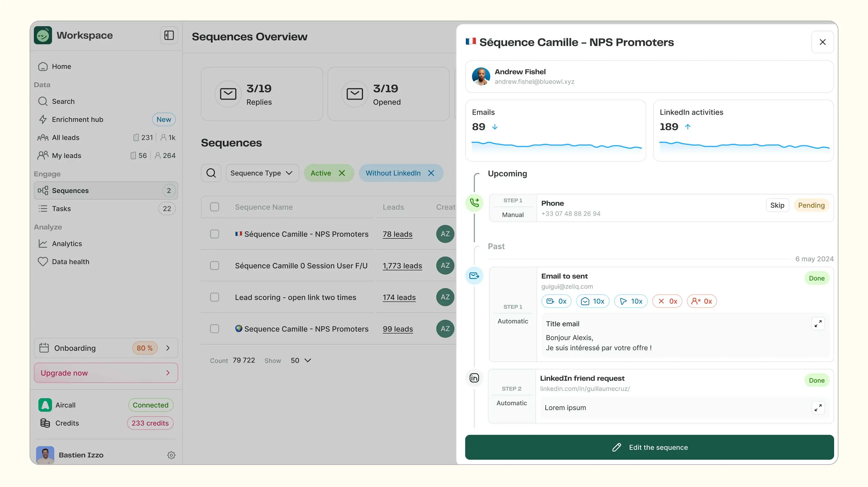Click the opened emails 10x badge

click(x=593, y=301)
